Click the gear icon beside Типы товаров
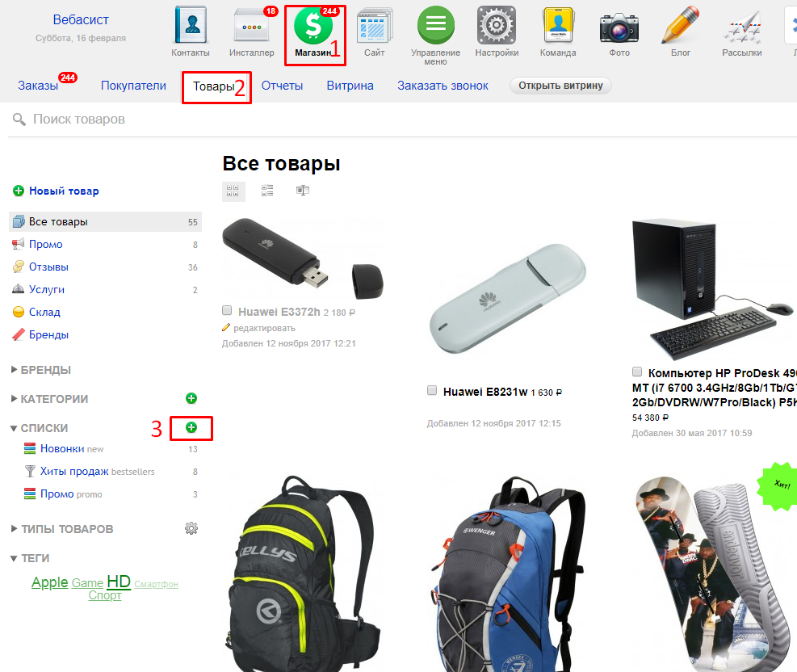 tap(191, 528)
